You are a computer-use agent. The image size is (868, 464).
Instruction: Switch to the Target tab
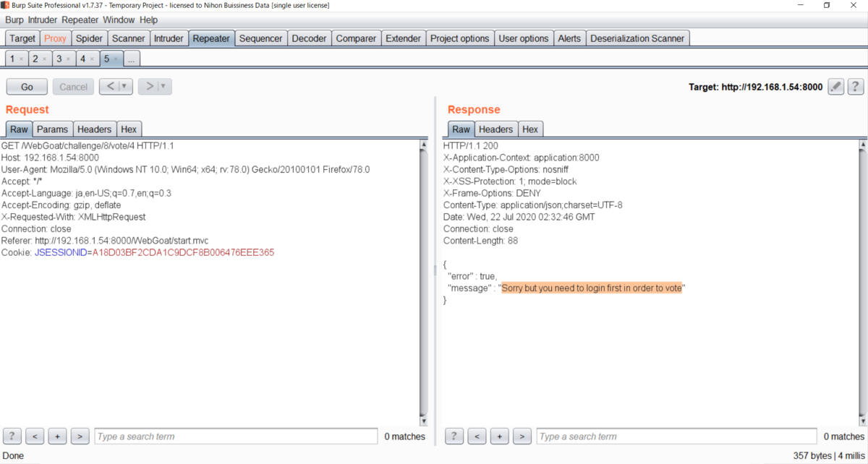coord(22,38)
